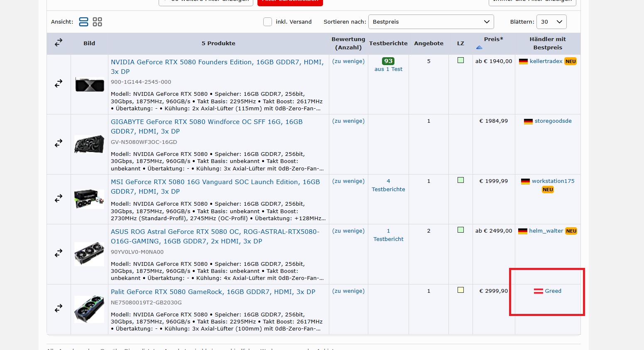Click GIGABYTE Windforce product thumbnail
Image resolution: width=644 pixels, height=350 pixels.
point(89,144)
